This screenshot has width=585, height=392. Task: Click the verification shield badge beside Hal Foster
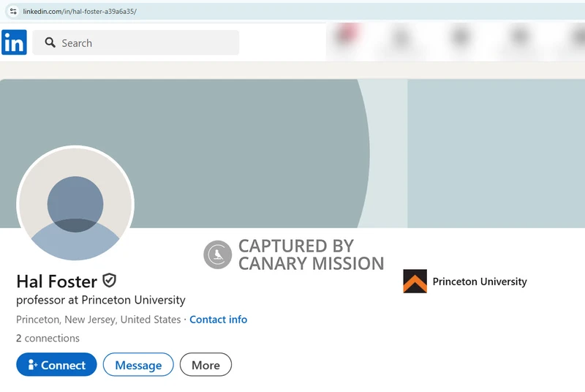pyautogui.click(x=109, y=281)
